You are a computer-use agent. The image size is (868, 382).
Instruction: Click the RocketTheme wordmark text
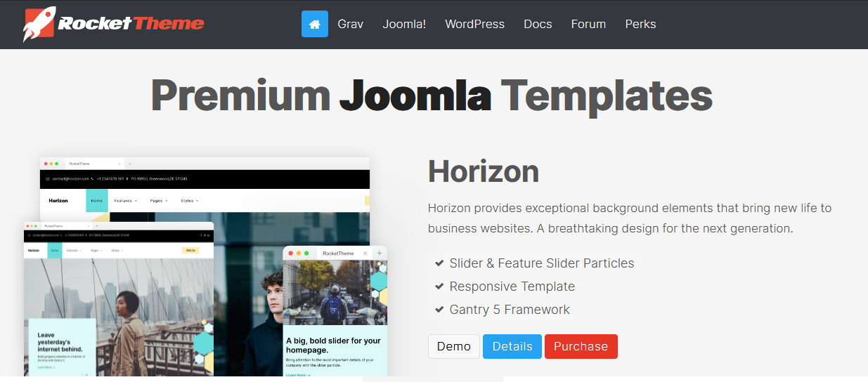[131, 24]
